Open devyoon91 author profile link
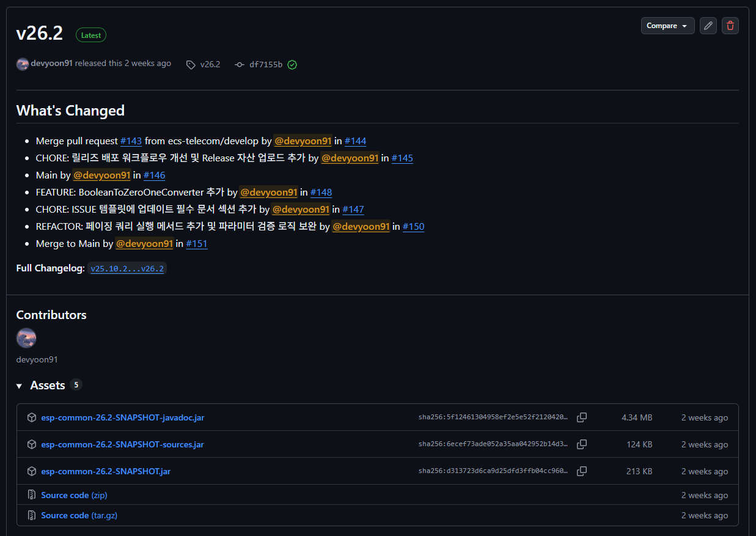 [x=51, y=64]
